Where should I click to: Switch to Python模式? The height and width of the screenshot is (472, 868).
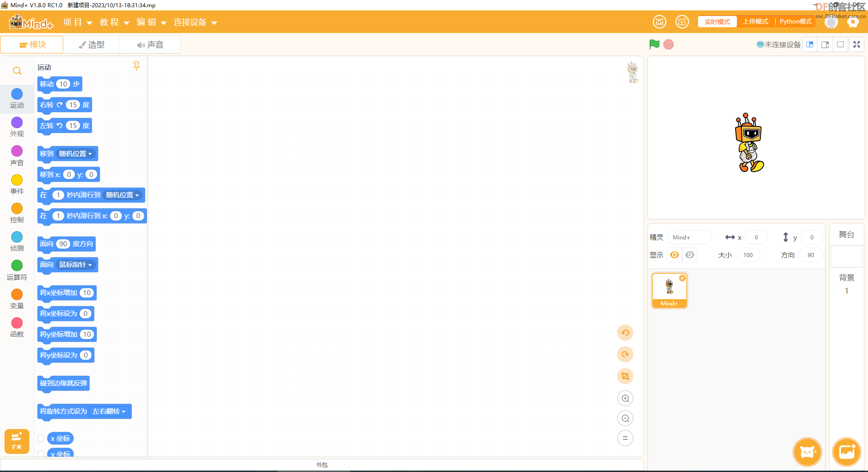pos(796,22)
